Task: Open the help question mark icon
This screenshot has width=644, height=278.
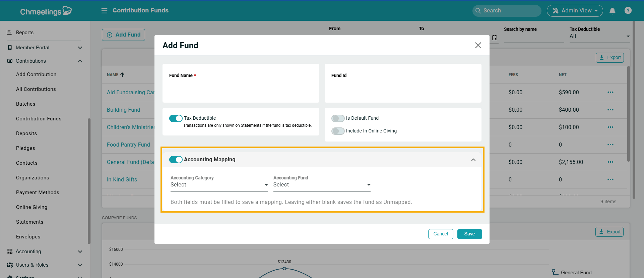Action: 628,10
